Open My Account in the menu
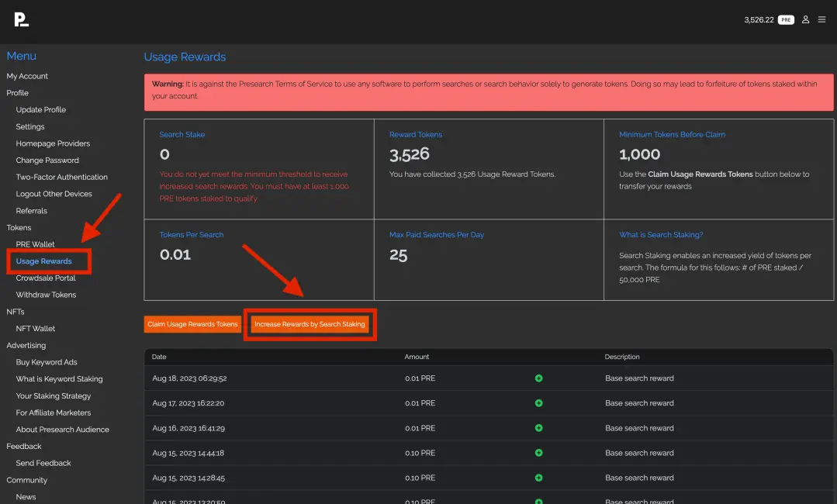Screen dimensions: 837x504 [x=27, y=76]
